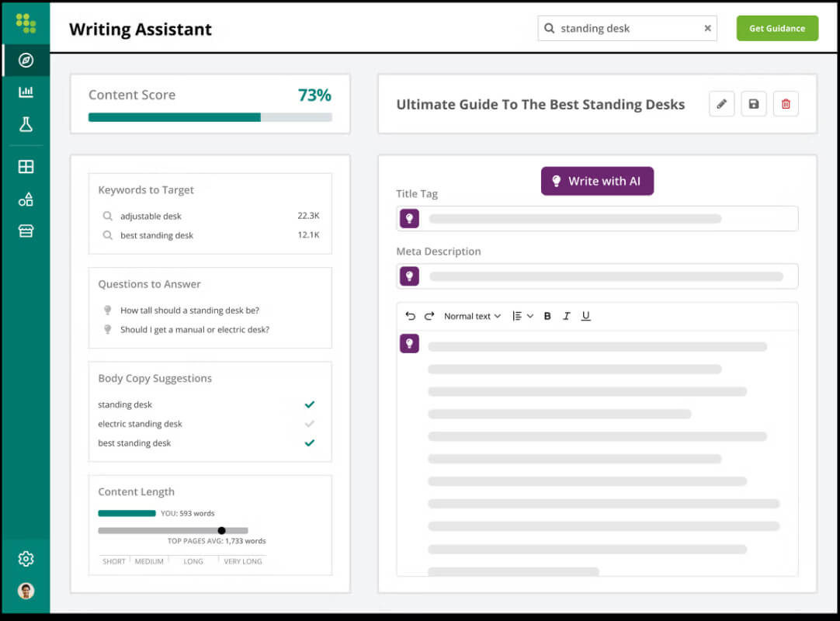Open the storefront icon in sidebar
The width and height of the screenshot is (840, 621).
point(26,231)
